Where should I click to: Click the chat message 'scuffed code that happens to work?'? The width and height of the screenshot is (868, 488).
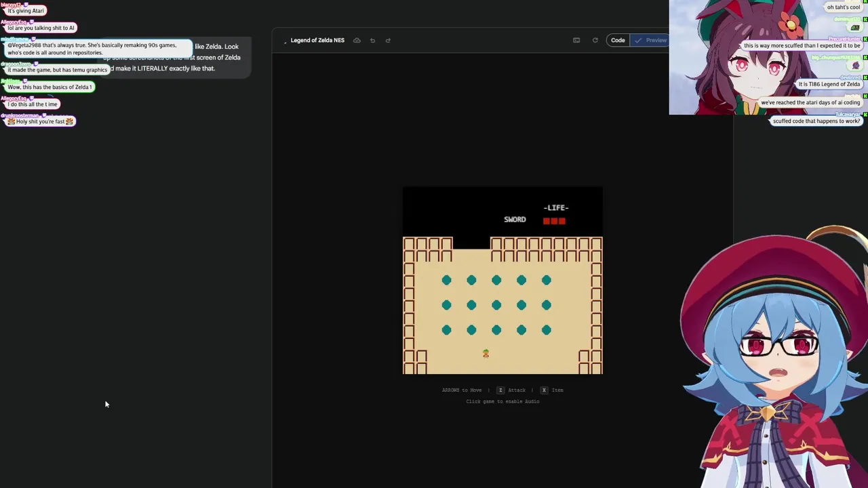click(x=816, y=121)
